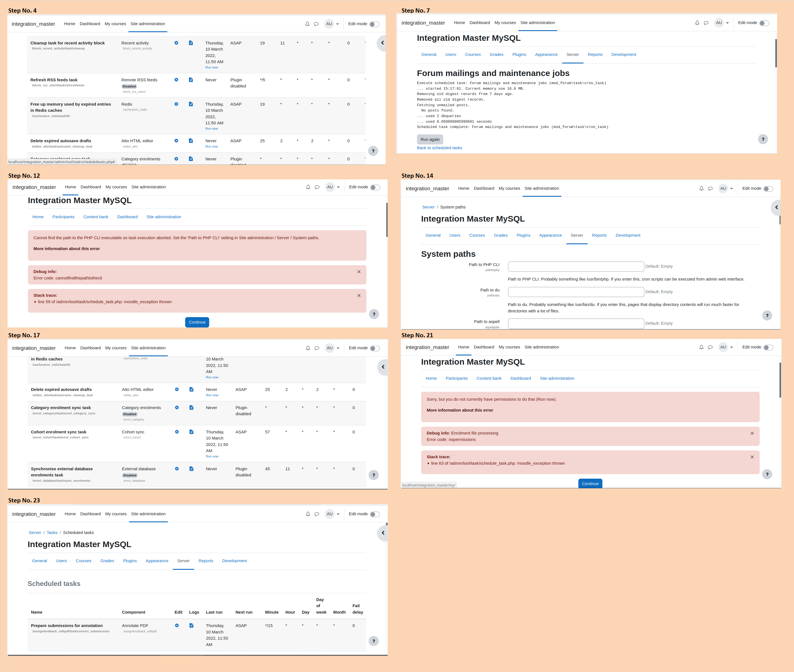
Task: Enable Edit mode switch in Step 14 panel
Action: (769, 189)
